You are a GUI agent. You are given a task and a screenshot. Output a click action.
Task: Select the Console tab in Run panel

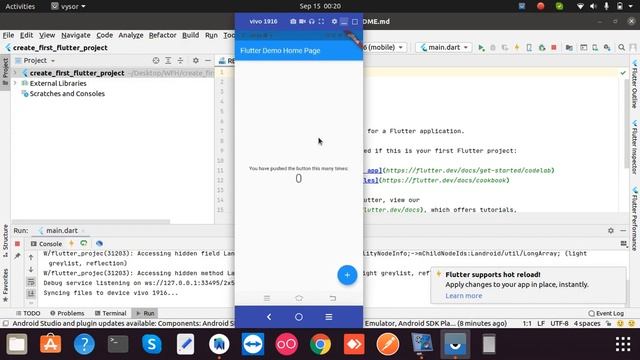tap(47, 244)
